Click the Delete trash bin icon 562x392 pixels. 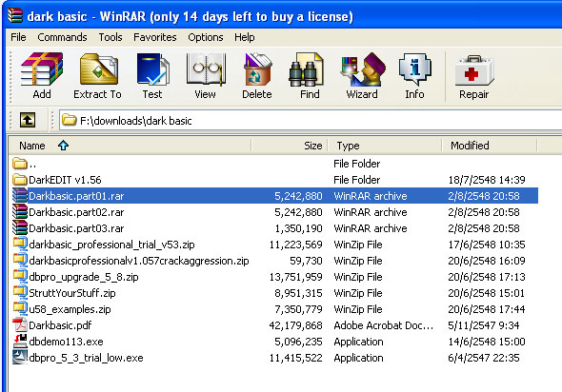click(x=257, y=75)
